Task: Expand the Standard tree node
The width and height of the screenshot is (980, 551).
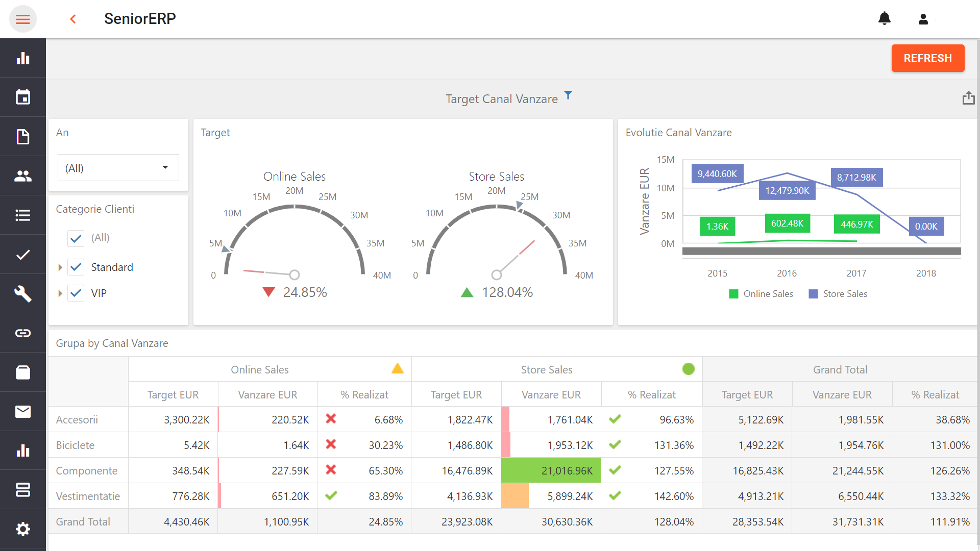Action: (60, 267)
